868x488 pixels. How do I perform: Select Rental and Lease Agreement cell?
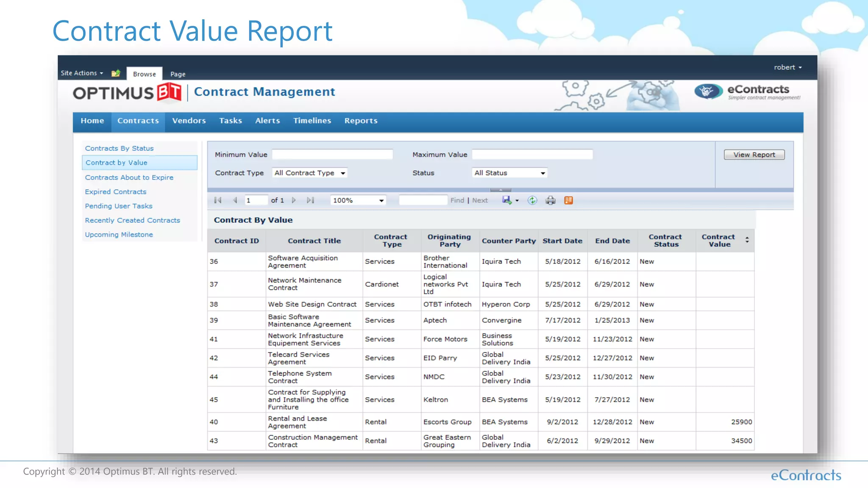(314, 422)
